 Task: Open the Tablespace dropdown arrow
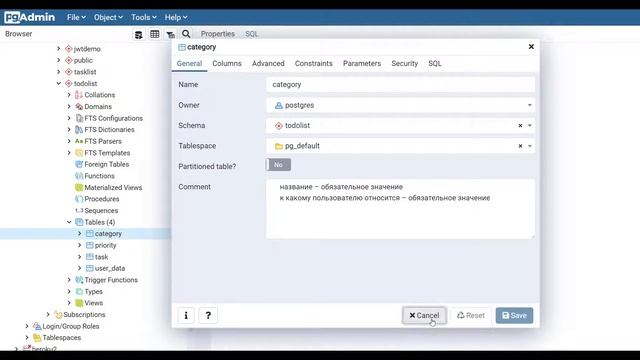(x=530, y=146)
